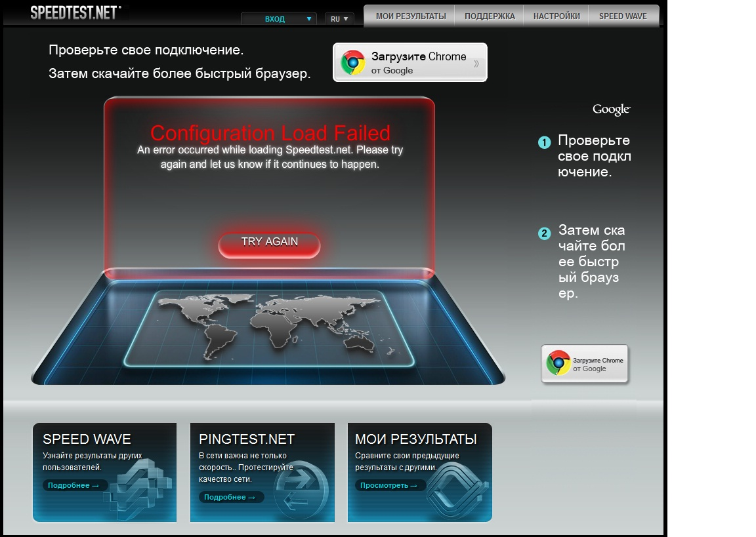Image resolution: width=756 pixels, height=537 pixels.
Task: Open the НАСТРОЙКИ tab
Action: point(556,16)
